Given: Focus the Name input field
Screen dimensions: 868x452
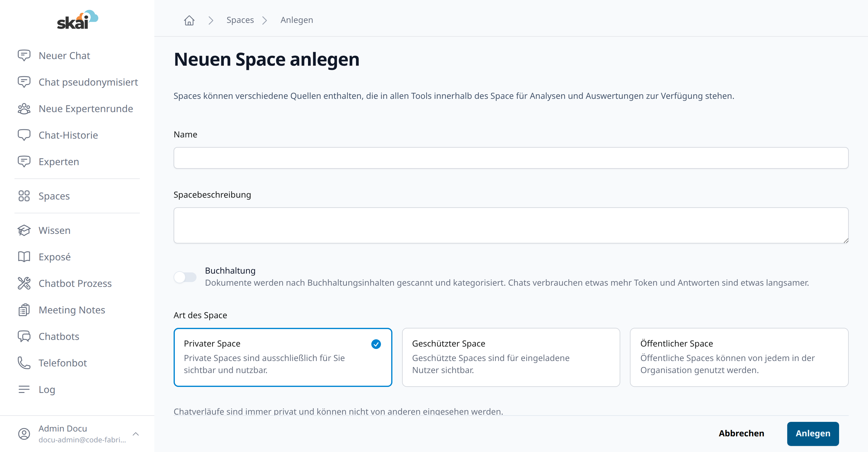Looking at the screenshot, I should 511,158.
